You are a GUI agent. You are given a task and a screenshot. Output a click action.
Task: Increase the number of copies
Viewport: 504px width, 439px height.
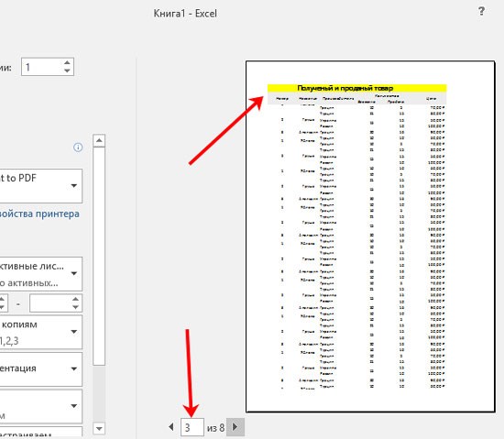point(67,63)
